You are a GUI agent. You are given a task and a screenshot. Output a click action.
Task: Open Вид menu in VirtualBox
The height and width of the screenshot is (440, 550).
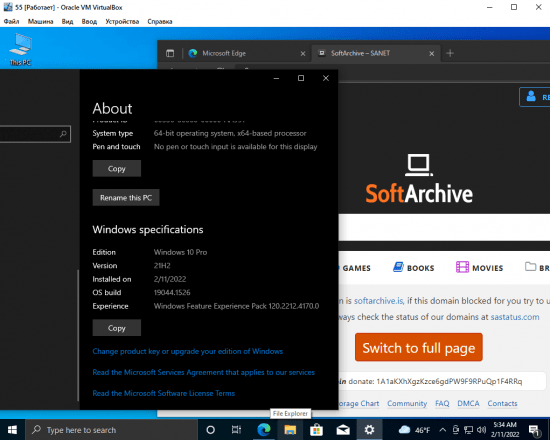coord(67,21)
